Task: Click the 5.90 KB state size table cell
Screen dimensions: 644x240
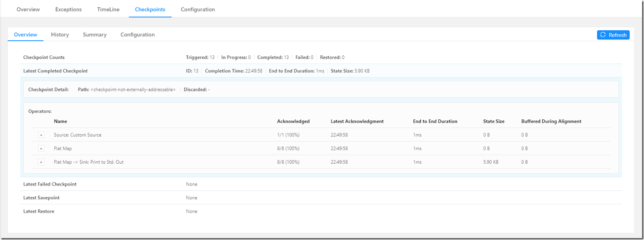Action: pyautogui.click(x=490, y=162)
